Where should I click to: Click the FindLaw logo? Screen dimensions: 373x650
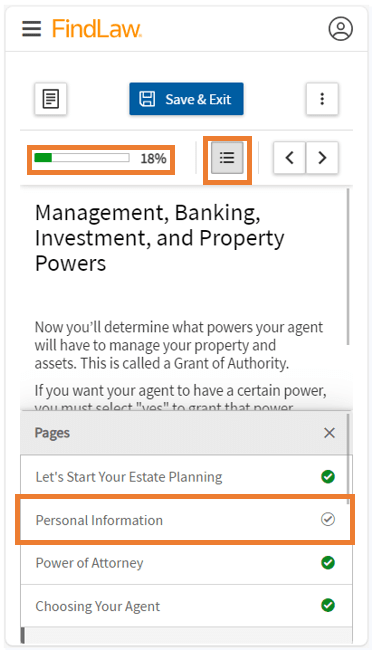click(97, 29)
